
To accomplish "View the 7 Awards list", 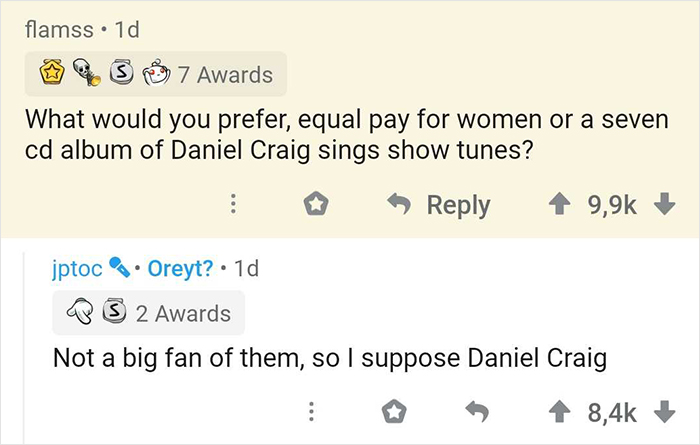I will click(223, 74).
